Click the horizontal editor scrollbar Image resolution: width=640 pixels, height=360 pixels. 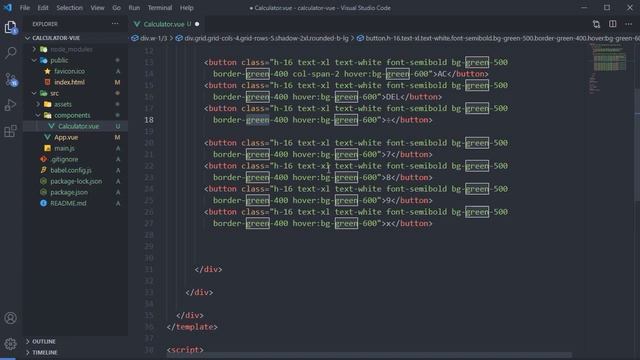pyautogui.click(x=369, y=355)
